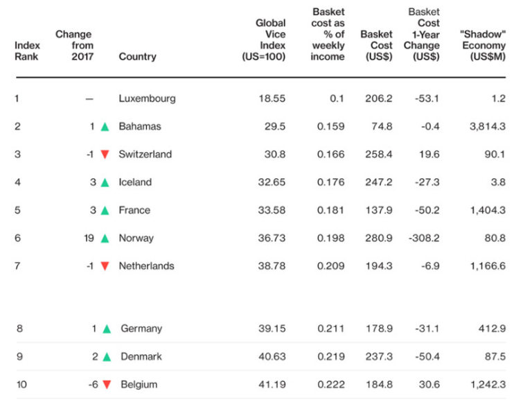Click the red down arrow beside Netherlands
This screenshot has width=532, height=400.
pos(105,266)
